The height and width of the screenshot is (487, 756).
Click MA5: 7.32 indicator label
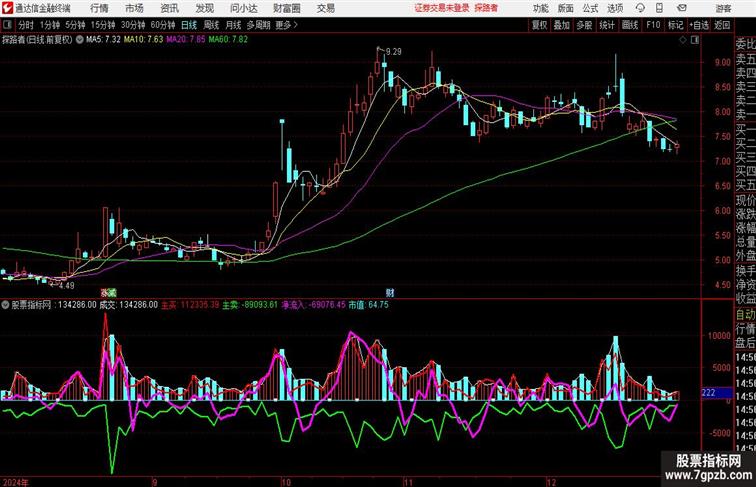coord(103,40)
